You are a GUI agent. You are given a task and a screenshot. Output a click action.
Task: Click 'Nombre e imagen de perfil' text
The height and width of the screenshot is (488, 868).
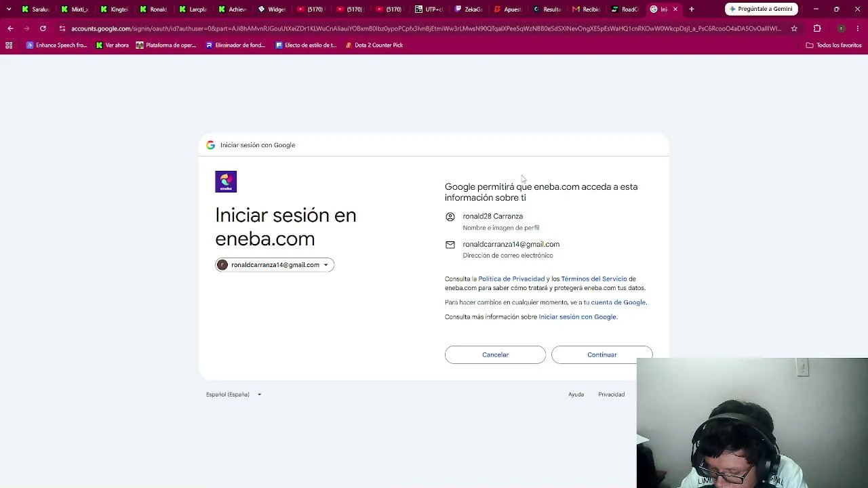tap(500, 228)
